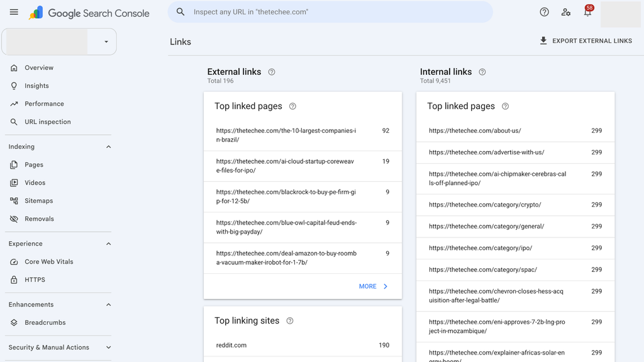The height and width of the screenshot is (362, 644).
Task: Click the Videos play icon
Action: pos(14,183)
